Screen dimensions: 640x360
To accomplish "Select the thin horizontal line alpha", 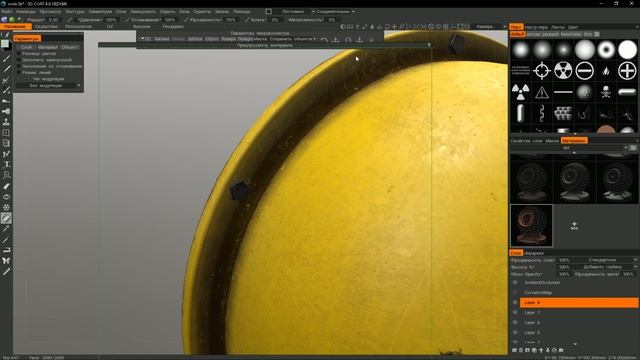I will coord(563,92).
